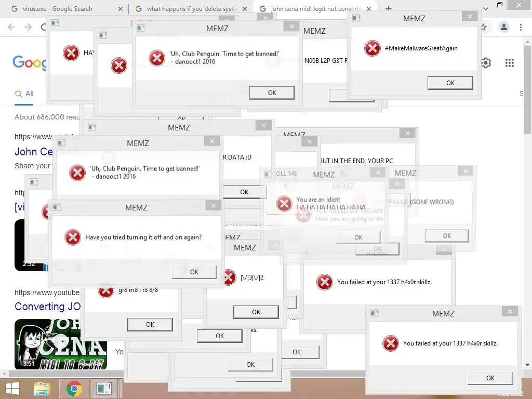
Task: Click the error icon next to 'You are an idiot!'
Action: 284,204
